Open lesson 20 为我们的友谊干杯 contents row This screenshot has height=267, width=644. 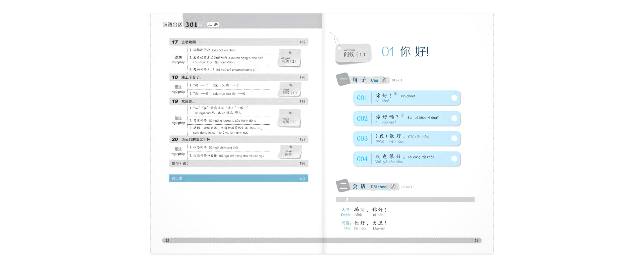238,139
